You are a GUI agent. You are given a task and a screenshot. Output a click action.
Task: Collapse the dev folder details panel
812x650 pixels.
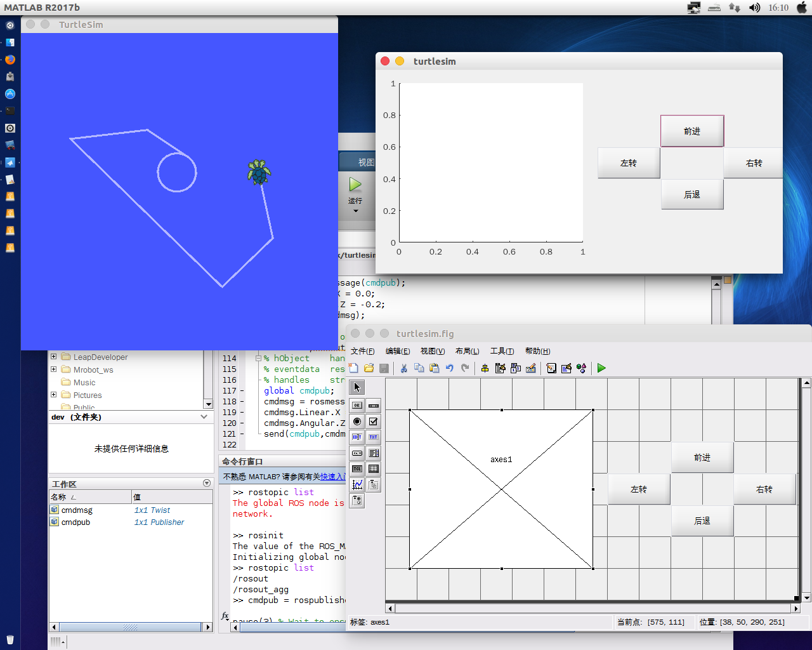coord(204,417)
